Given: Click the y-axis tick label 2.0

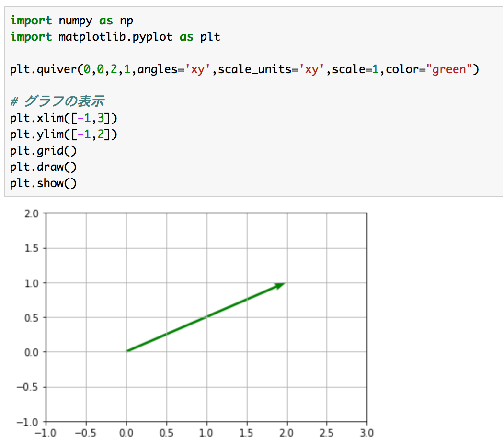Looking at the screenshot, I should pos(32,214).
